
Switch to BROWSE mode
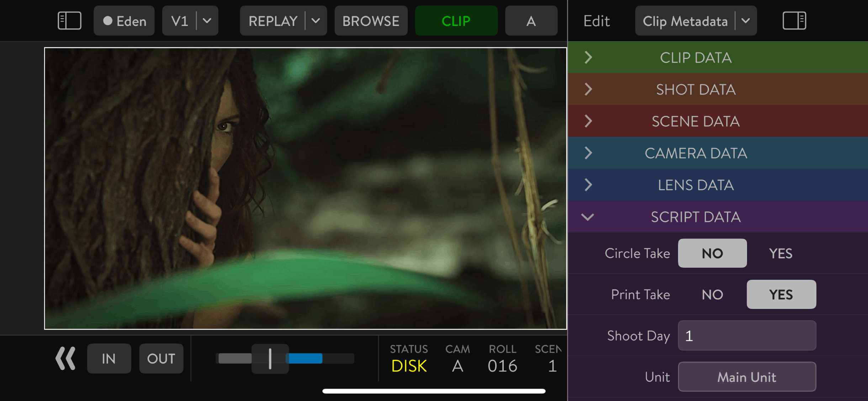(x=371, y=21)
